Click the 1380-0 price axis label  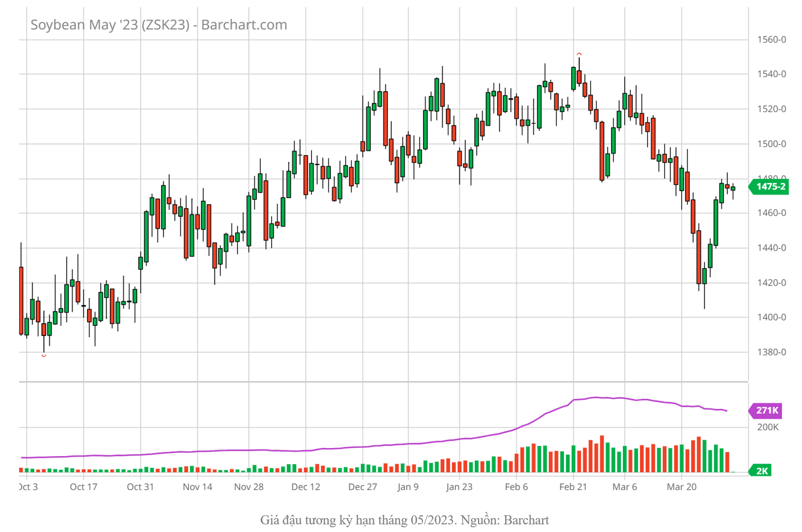771,352
